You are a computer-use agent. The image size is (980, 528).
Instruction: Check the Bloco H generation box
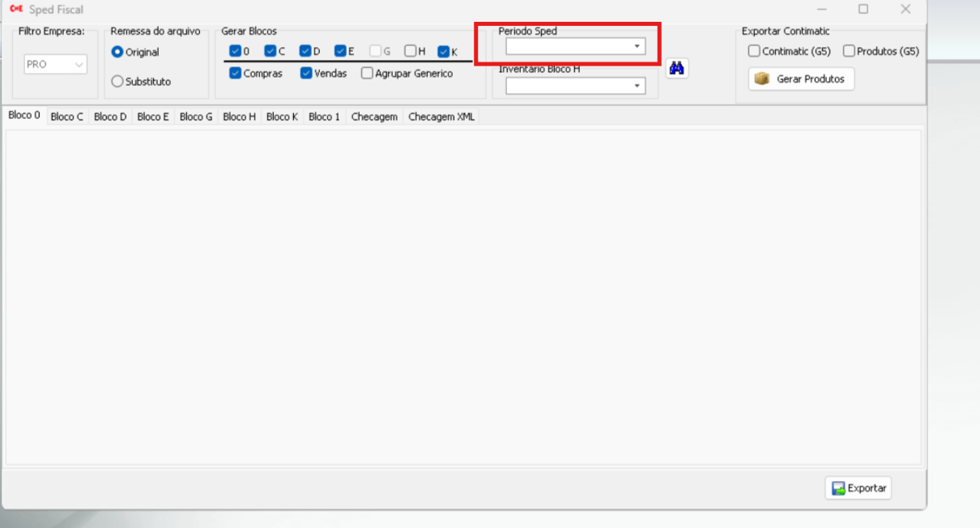tap(411, 51)
